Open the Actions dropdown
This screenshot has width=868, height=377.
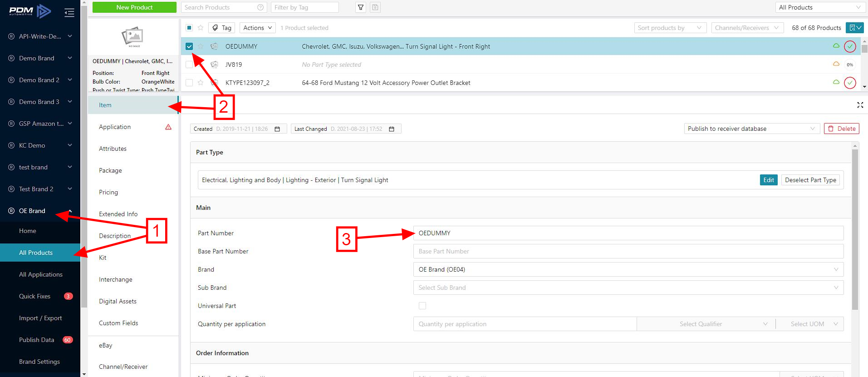(258, 28)
